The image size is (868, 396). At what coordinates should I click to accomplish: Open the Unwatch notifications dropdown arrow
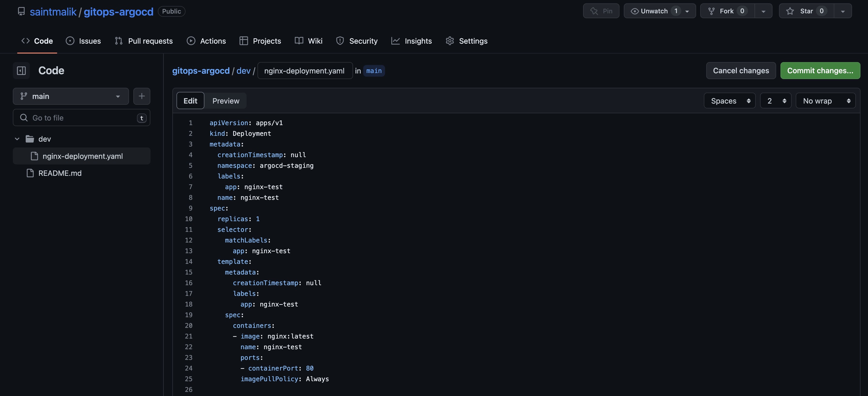pos(687,11)
